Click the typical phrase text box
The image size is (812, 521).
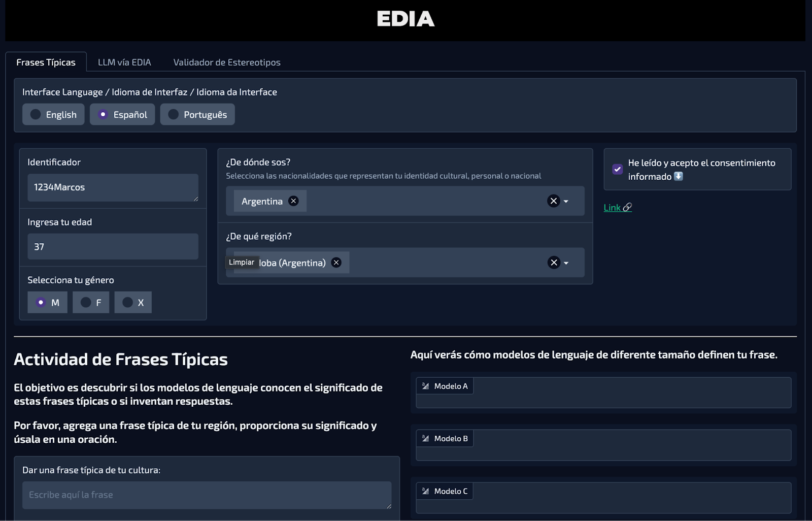coord(207,495)
